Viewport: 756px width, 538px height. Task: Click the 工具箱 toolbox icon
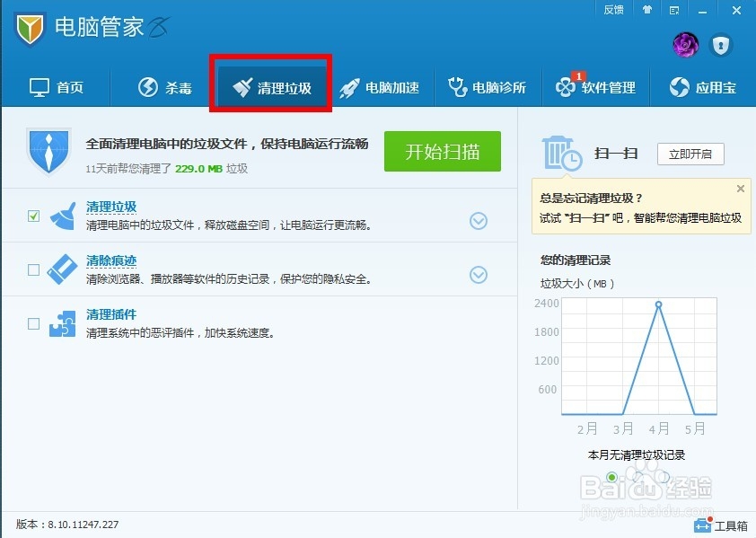[x=703, y=525]
